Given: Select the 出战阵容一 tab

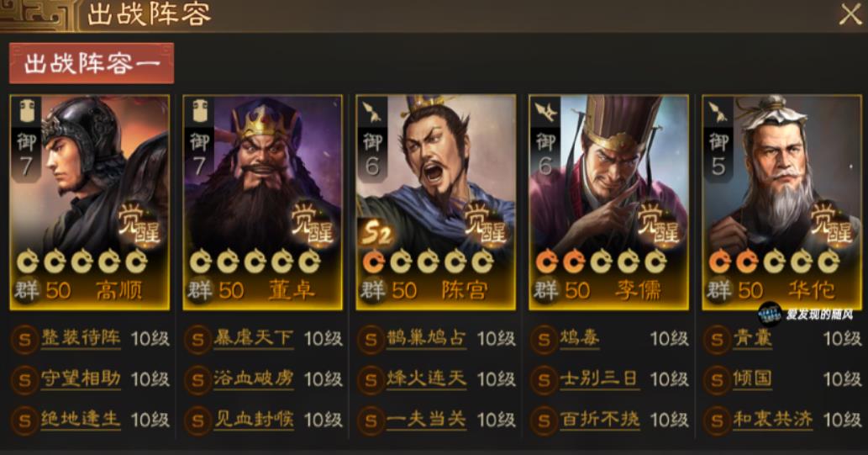Looking at the screenshot, I should [92, 63].
